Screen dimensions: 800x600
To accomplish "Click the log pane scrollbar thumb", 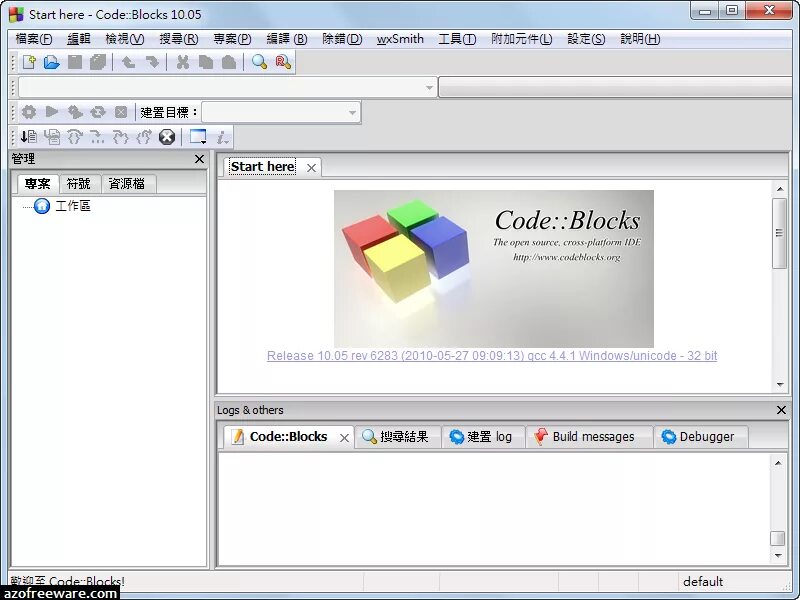I will 778,538.
